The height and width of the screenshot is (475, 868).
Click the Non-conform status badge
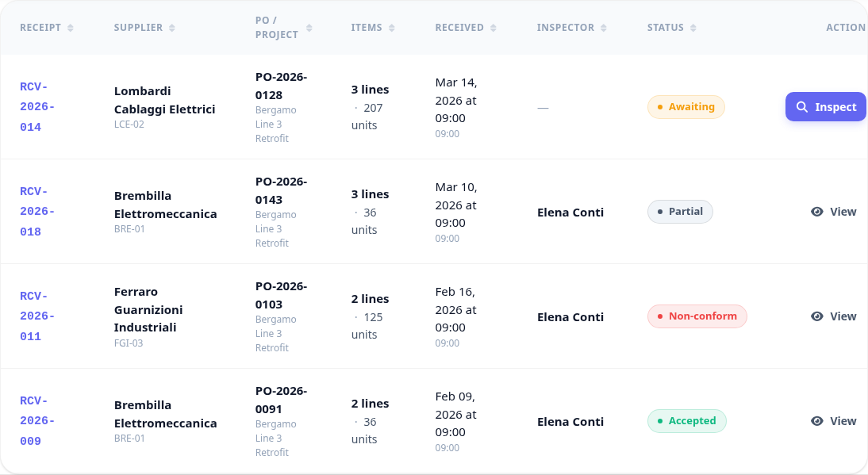[697, 316]
